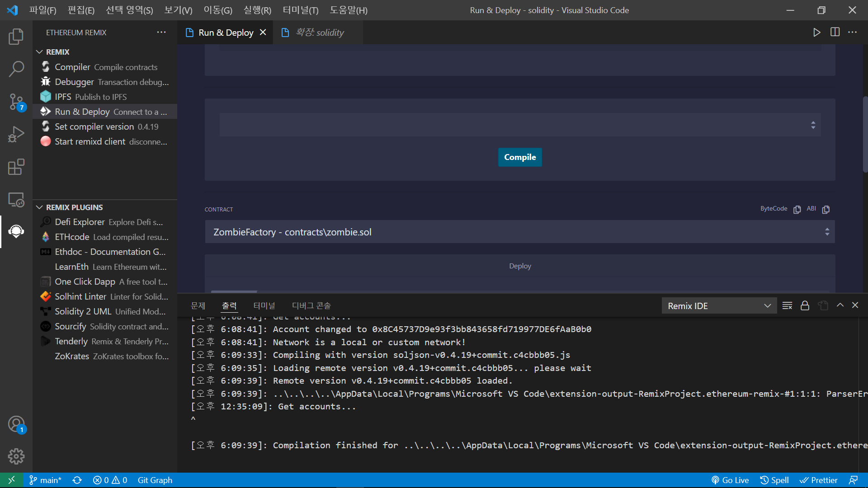868x488 pixels.
Task: Open the Source Control activity icon
Action: click(x=16, y=102)
